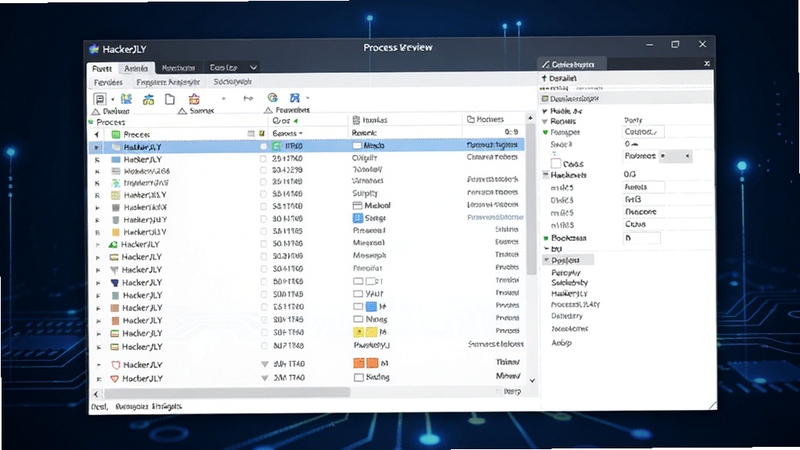Click the colorful globe toolbar icon
This screenshot has height=450, width=800.
click(x=272, y=97)
